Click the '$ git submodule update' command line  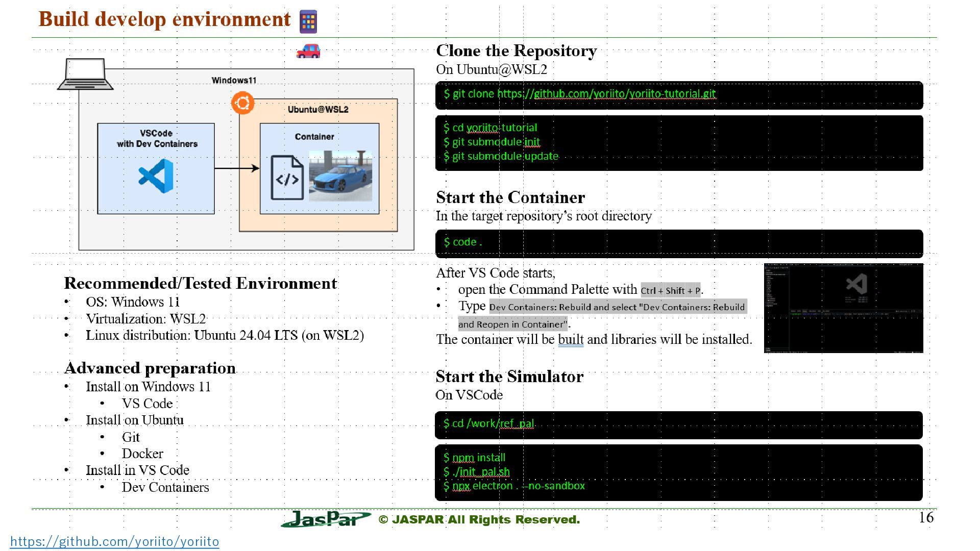(501, 156)
